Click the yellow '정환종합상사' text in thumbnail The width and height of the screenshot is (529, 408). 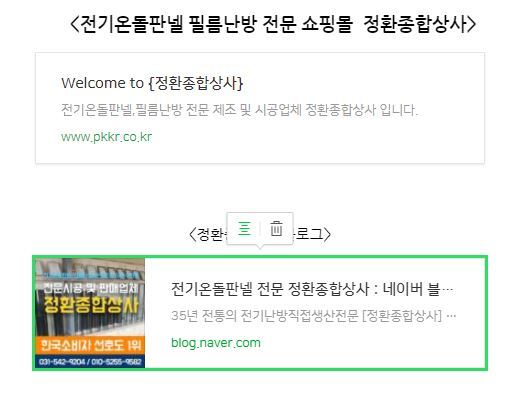coord(91,305)
